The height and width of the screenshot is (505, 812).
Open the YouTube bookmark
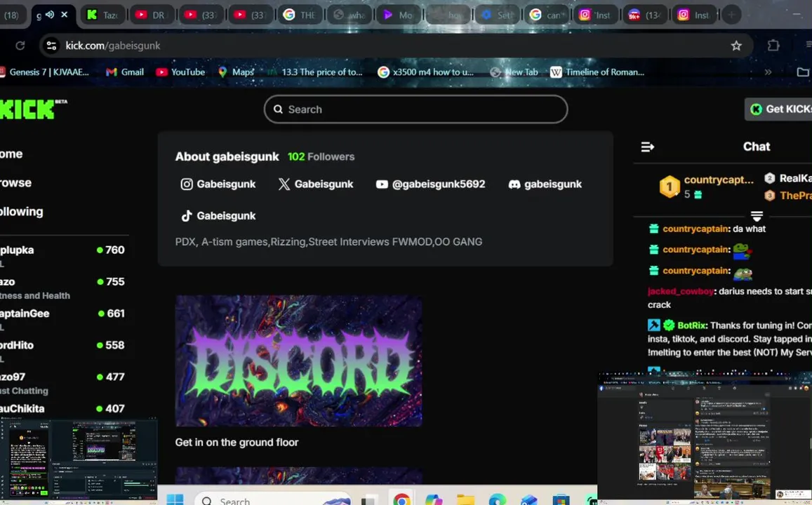(x=181, y=72)
